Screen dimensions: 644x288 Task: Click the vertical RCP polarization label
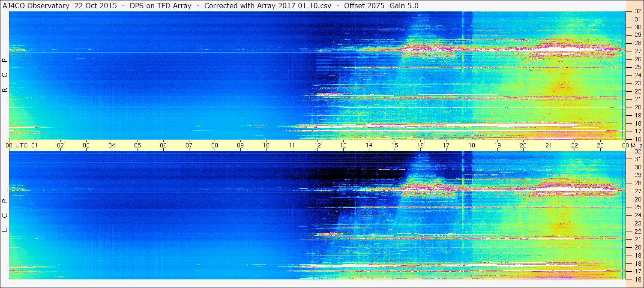coord(5,75)
